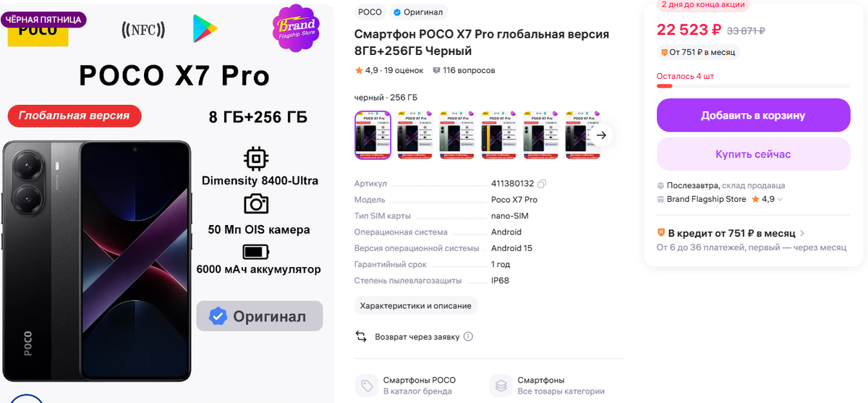Copy the article number 411380132 icon

[542, 184]
